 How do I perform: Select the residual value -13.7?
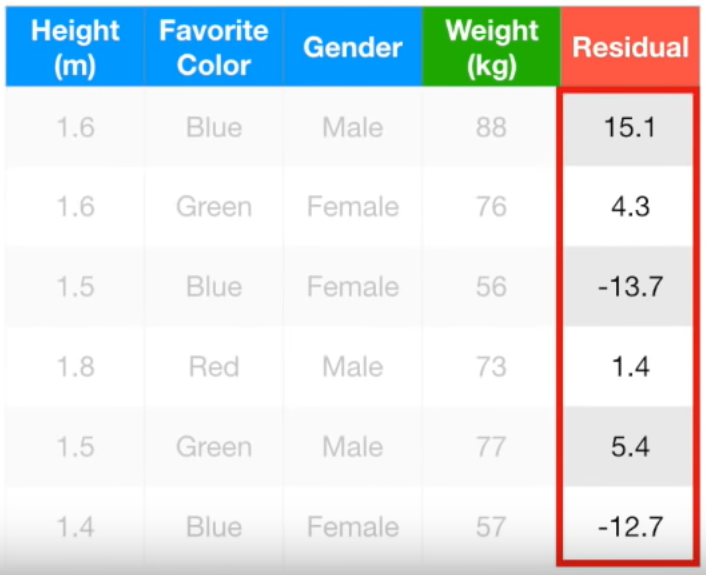click(629, 286)
